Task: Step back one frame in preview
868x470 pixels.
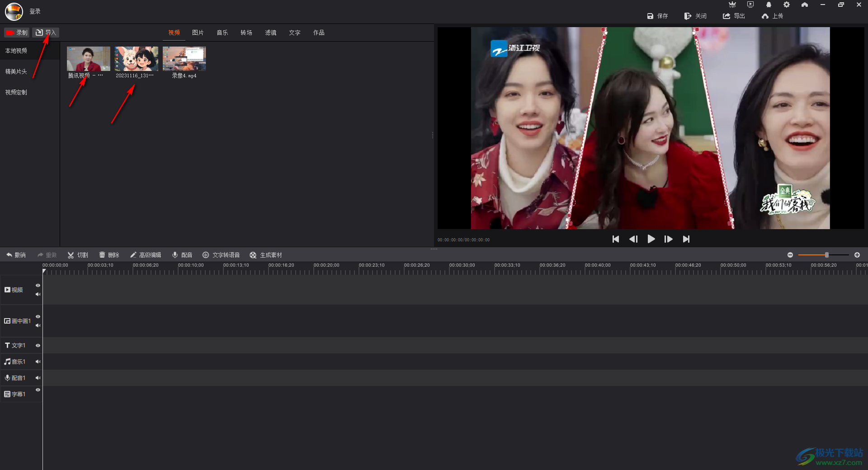Action: pyautogui.click(x=633, y=239)
